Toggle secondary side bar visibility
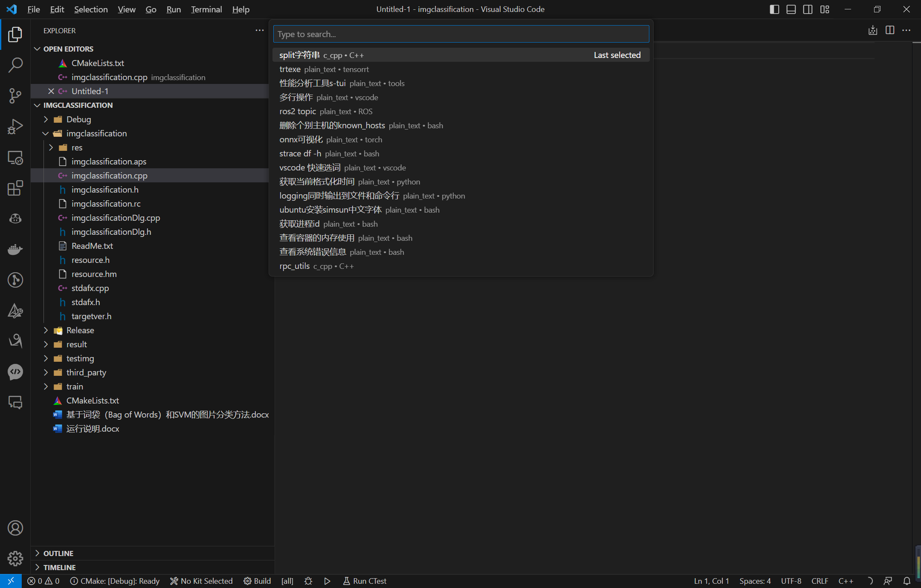Image resolution: width=921 pixels, height=588 pixels. (808, 9)
